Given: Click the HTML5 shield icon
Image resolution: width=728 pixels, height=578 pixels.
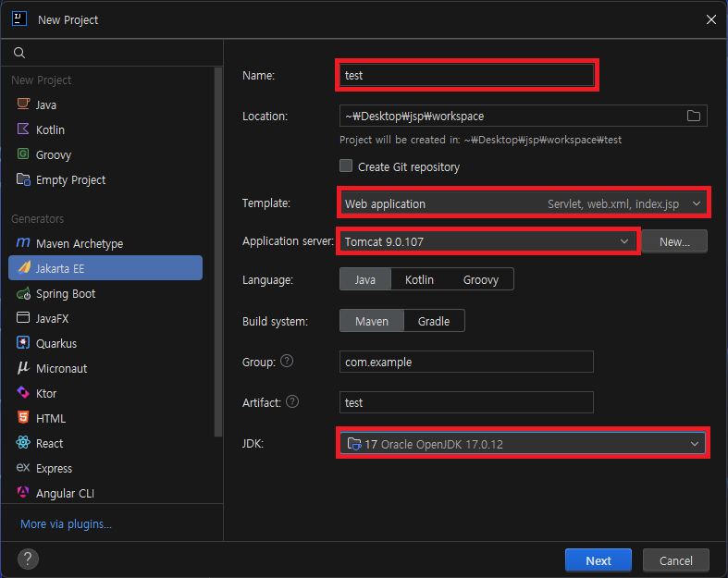Looking at the screenshot, I should pos(23,417).
